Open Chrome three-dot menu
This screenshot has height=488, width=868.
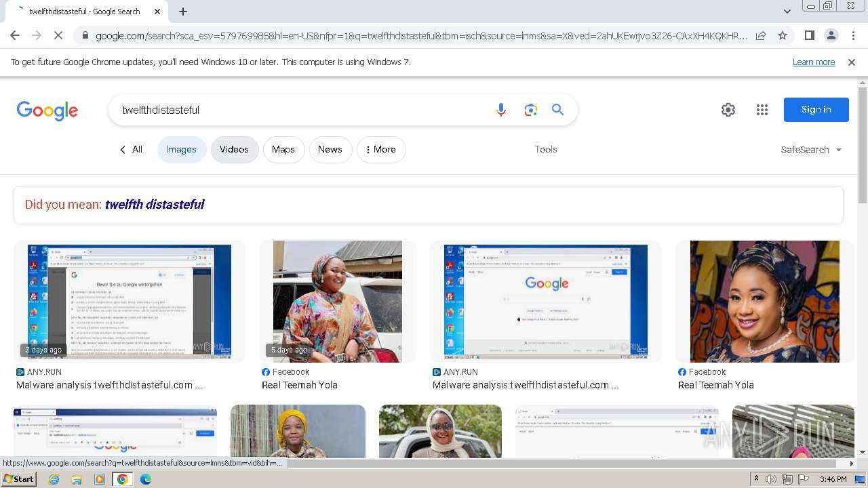[x=853, y=35]
